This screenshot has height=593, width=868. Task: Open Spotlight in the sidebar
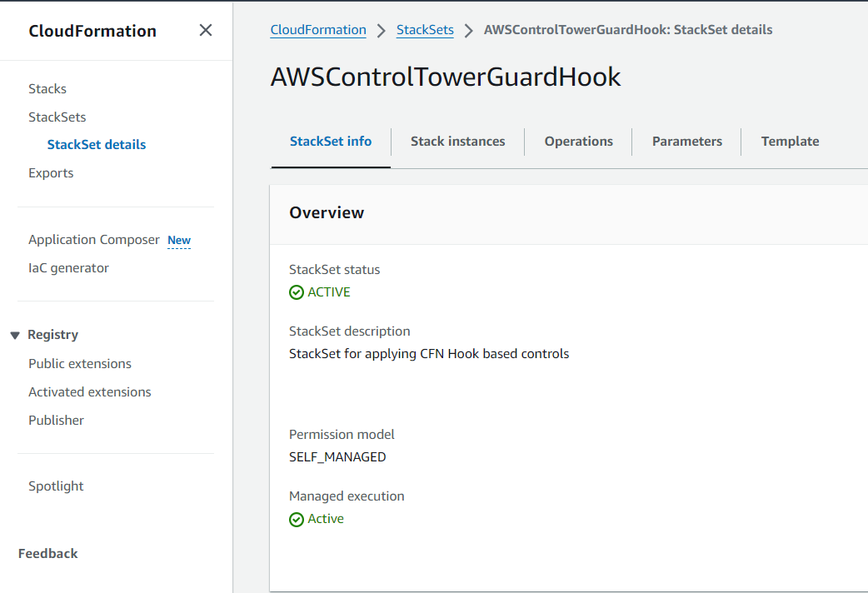[x=56, y=486]
